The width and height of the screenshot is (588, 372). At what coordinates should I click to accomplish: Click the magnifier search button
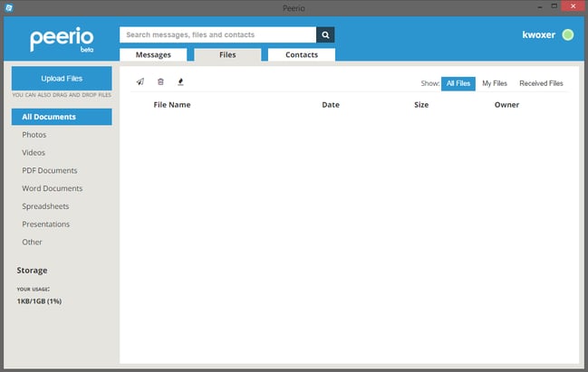pyautogui.click(x=325, y=34)
